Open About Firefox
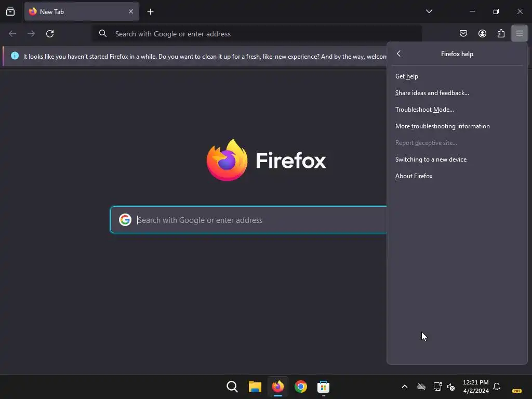Viewport: 532px width, 399px height. click(x=457, y=176)
